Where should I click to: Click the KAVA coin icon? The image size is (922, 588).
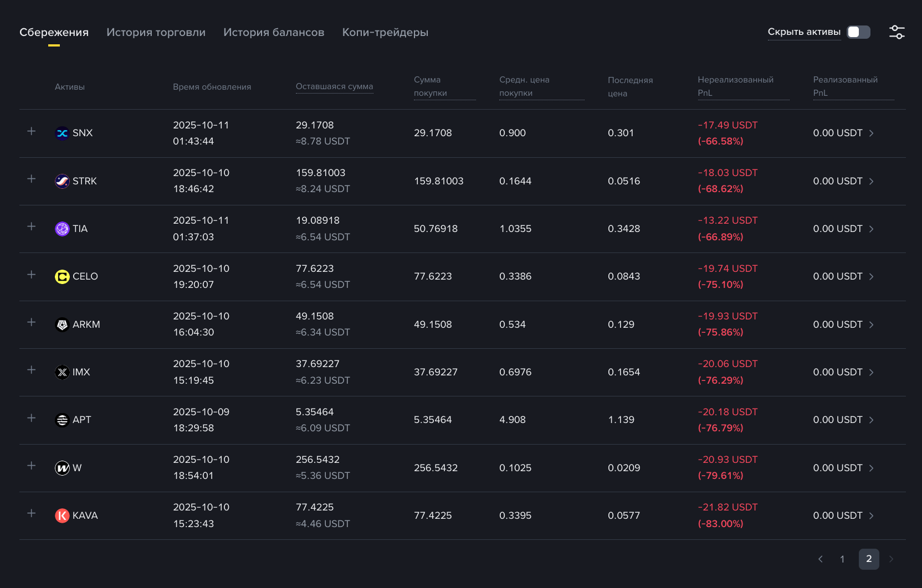[62, 516]
